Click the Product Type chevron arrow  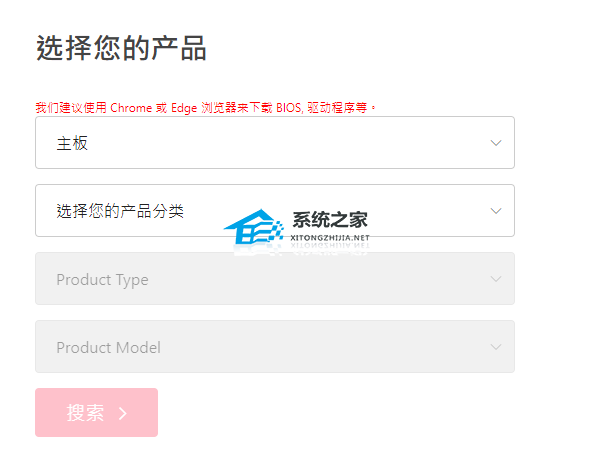pos(496,279)
